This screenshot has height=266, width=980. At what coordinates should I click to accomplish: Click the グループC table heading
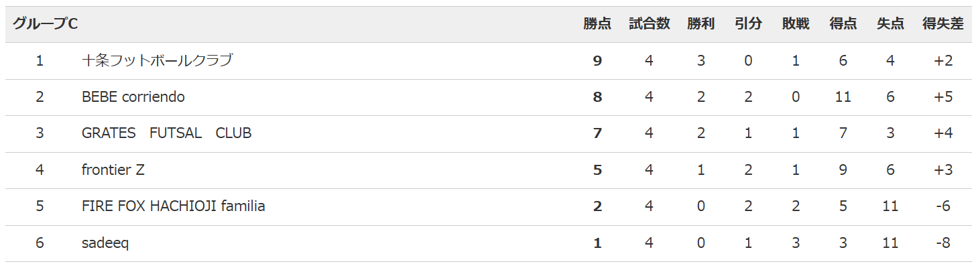pyautogui.click(x=46, y=24)
